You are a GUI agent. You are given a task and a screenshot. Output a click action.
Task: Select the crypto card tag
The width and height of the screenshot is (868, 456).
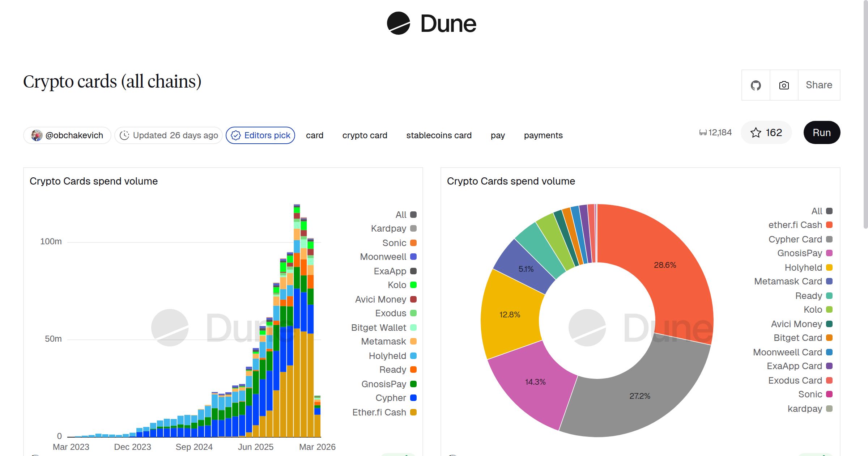coord(365,135)
